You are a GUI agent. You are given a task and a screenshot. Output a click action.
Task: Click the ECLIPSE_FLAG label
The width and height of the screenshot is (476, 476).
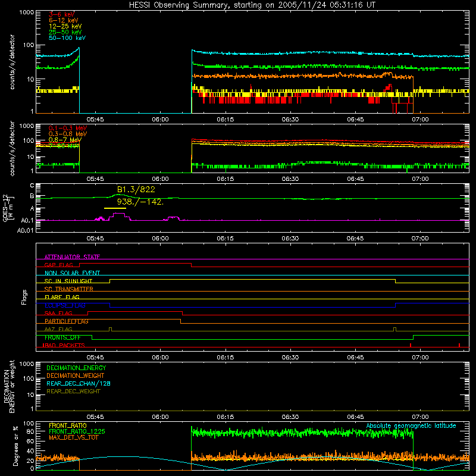coord(65,305)
